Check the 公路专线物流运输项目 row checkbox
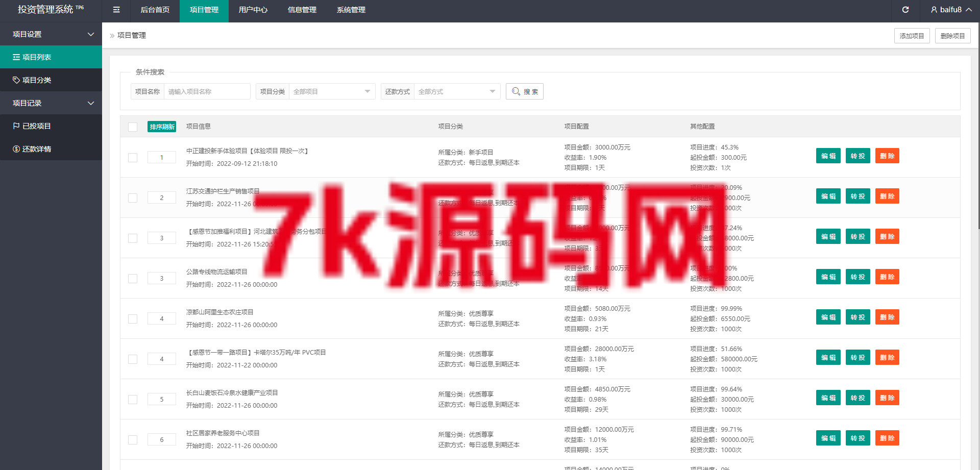 pos(133,279)
